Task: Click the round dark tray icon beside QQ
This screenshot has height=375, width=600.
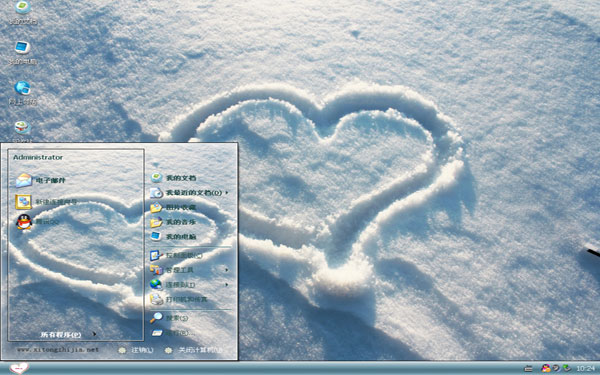Action: [x=556, y=368]
